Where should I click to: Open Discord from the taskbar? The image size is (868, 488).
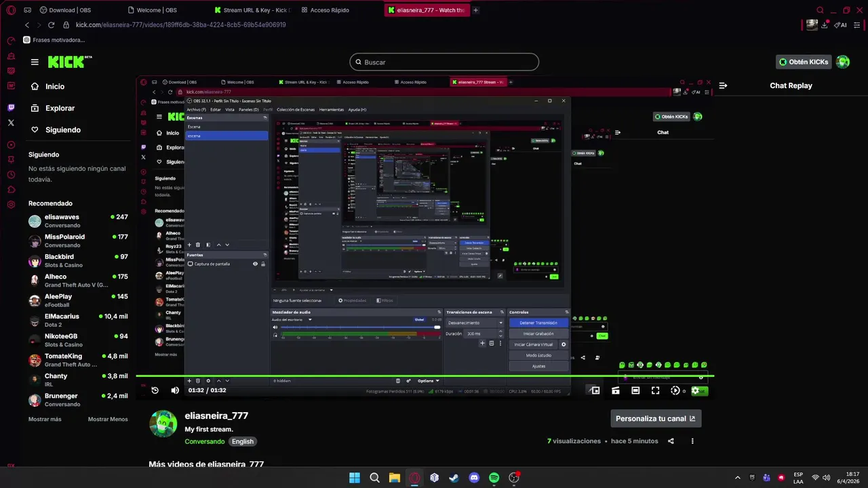(474, 478)
